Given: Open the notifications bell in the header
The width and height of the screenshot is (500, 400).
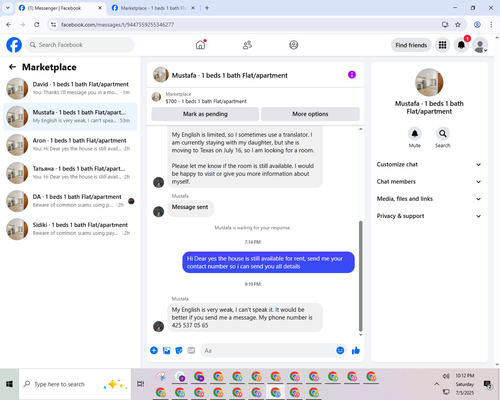Looking at the screenshot, I should 461,45.
